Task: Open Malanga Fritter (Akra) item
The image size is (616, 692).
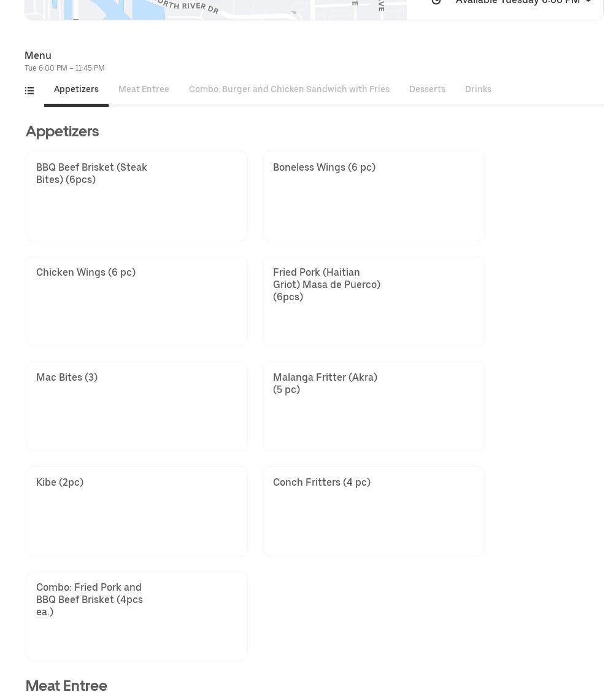Action: click(x=374, y=406)
